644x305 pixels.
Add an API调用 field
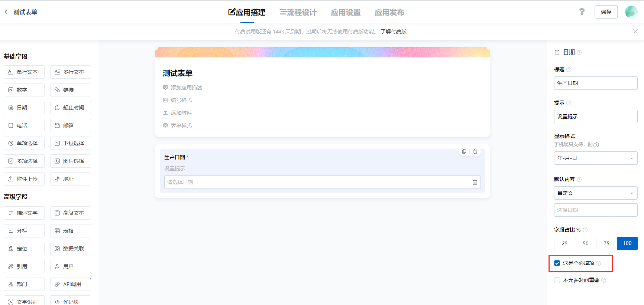pyautogui.click(x=71, y=284)
